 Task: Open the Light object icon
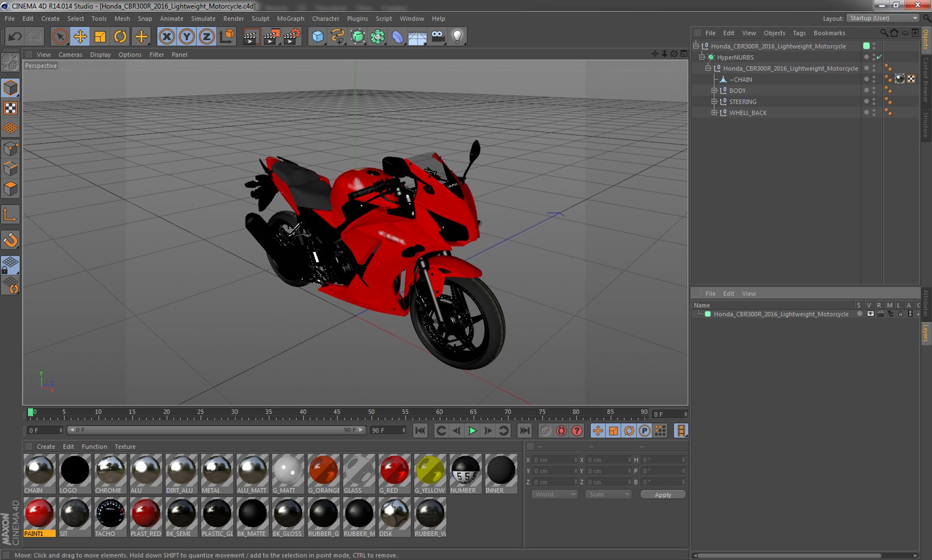tap(457, 36)
